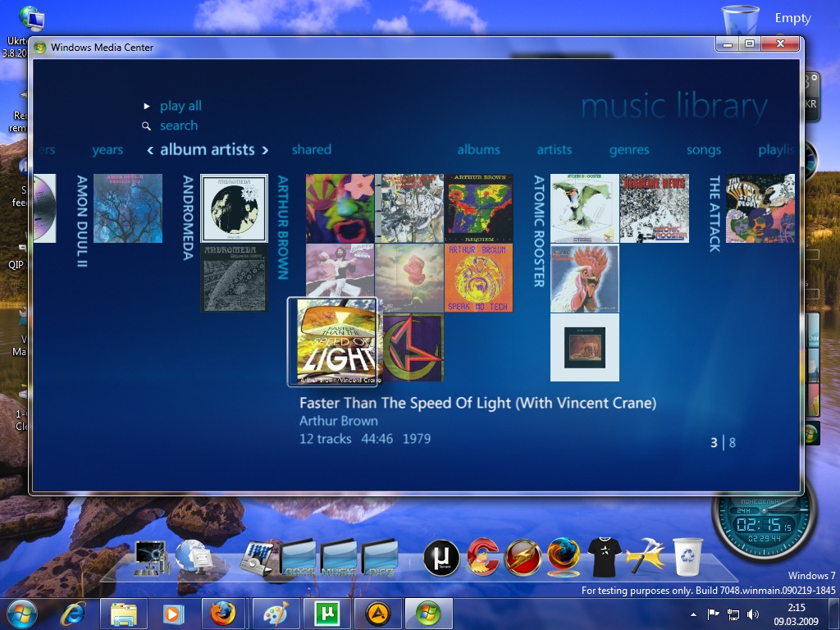This screenshot has width=840, height=630.
Task: Open Firefox from the taskbar
Action: (222, 614)
